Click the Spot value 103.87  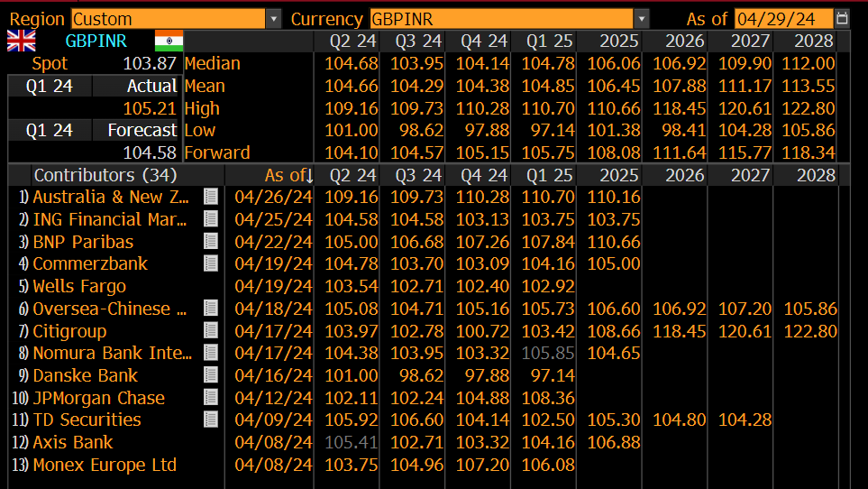click(150, 63)
